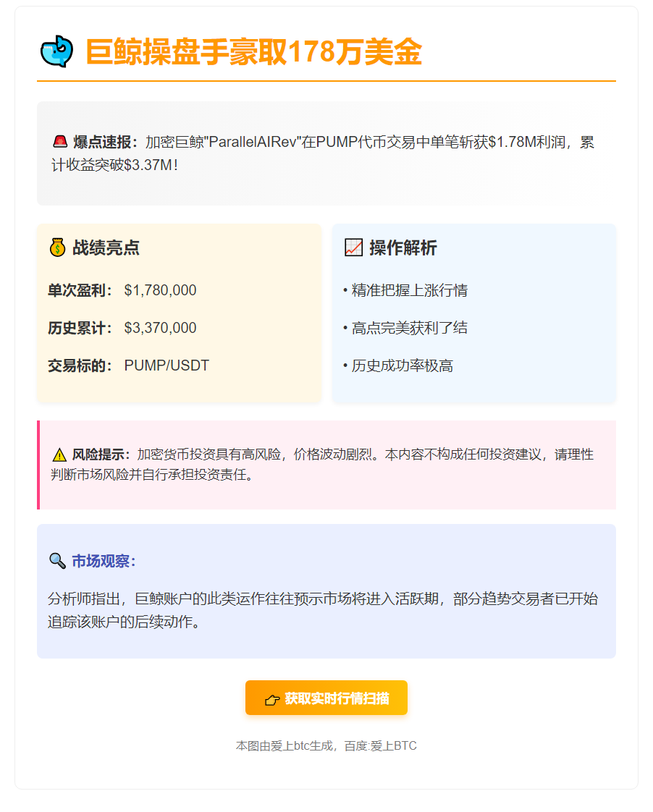
Task: Click the ParallelAIRev whale name in the news blurb
Action: (x=252, y=142)
